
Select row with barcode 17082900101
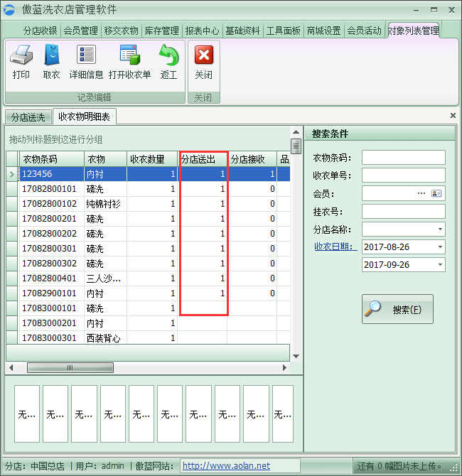click(148, 293)
